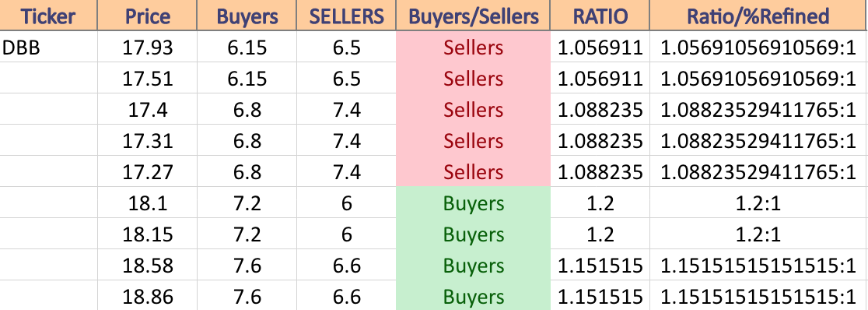Image resolution: width=868 pixels, height=310 pixels.
Task: Select the price cell 17.51
Action: coord(147,79)
